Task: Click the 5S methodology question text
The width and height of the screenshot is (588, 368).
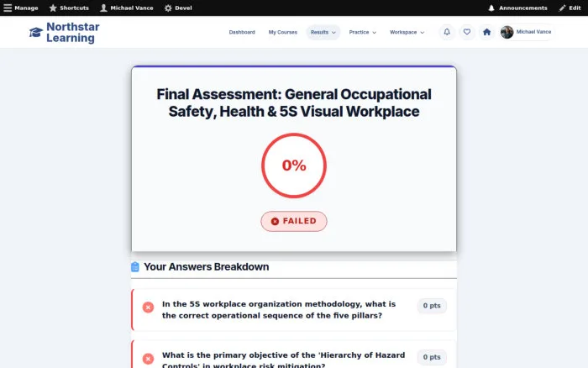Action: 279,310
